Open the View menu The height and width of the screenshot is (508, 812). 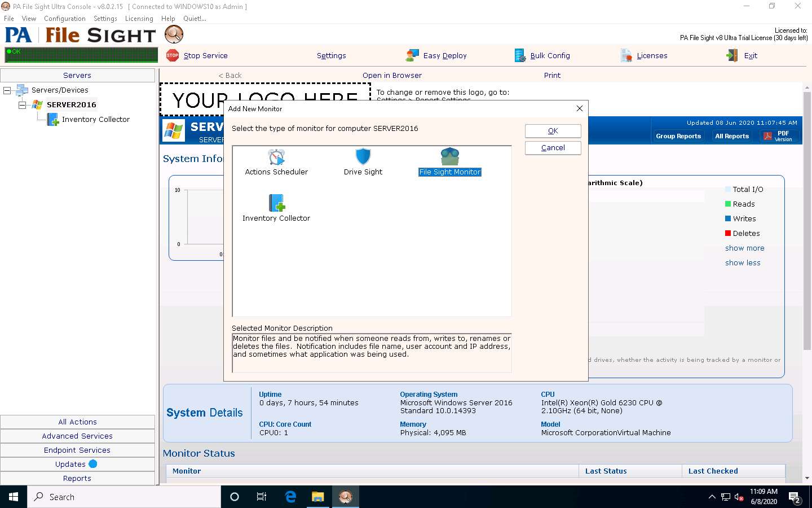(29, 19)
